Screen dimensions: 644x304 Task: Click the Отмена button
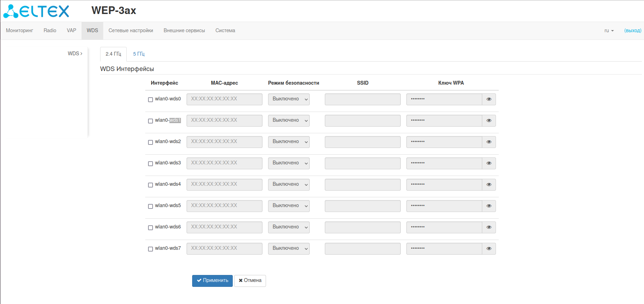(x=250, y=281)
